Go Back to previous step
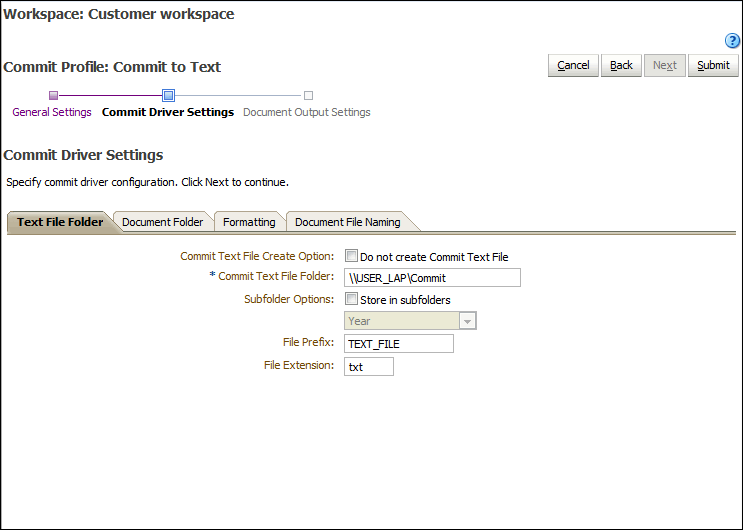The image size is (743, 530). [x=621, y=65]
